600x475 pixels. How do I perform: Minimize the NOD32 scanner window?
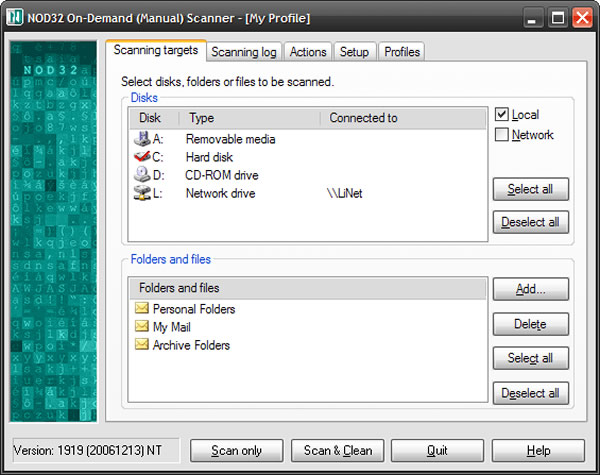(532, 18)
